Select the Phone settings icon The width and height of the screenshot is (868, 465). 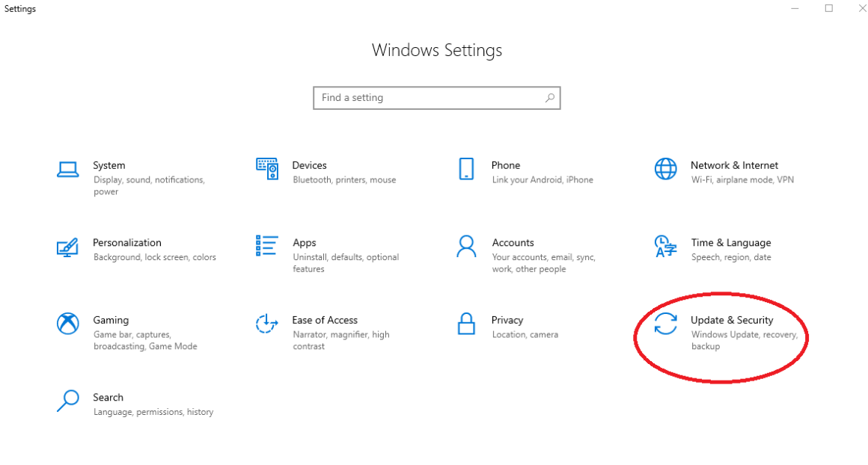click(466, 170)
